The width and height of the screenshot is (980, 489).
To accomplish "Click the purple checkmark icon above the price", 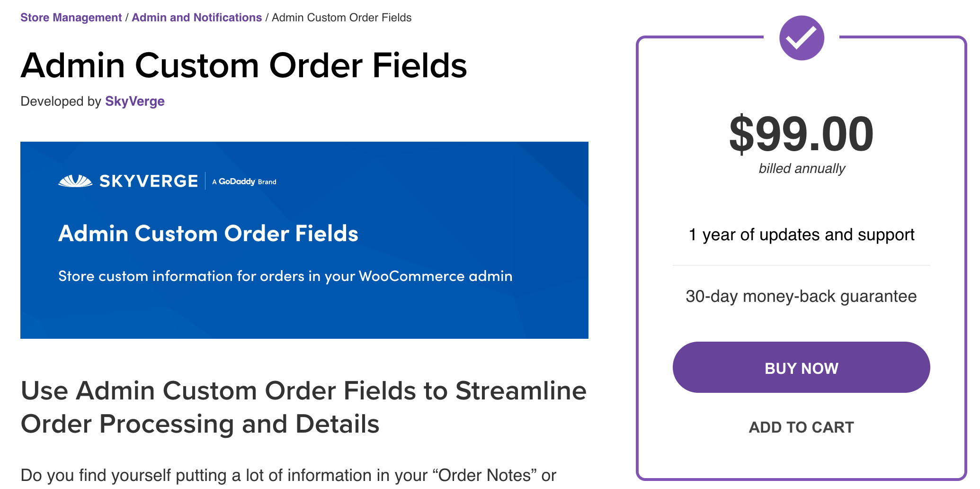I will click(x=802, y=38).
